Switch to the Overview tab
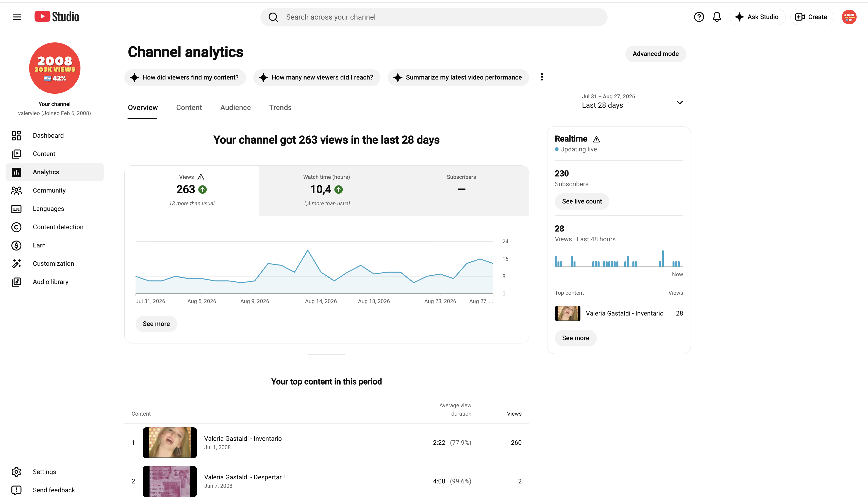The height and width of the screenshot is (503, 868). point(143,107)
